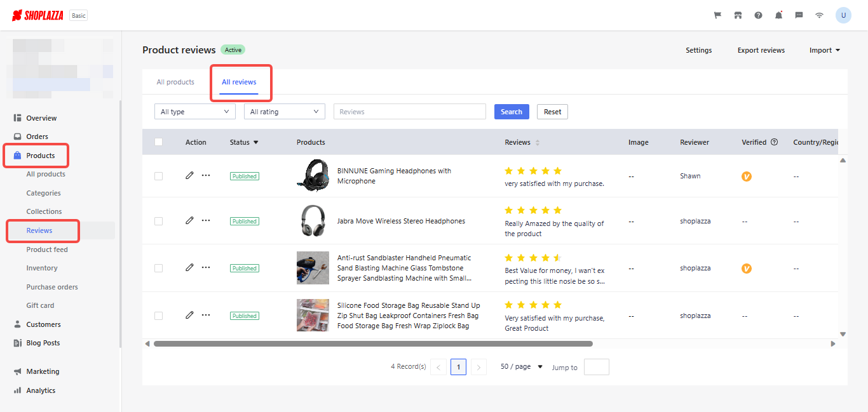The image size is (868, 412).
Task: Open more actions for Silicone Bag review
Action: point(206,316)
